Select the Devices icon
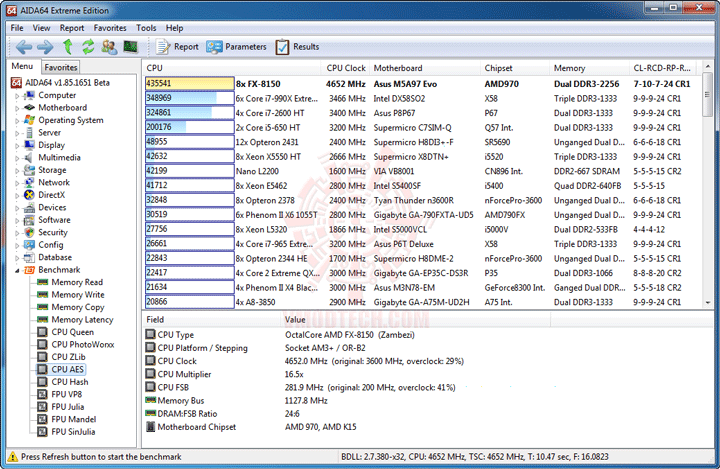This screenshot has width=720, height=469. coord(29,207)
